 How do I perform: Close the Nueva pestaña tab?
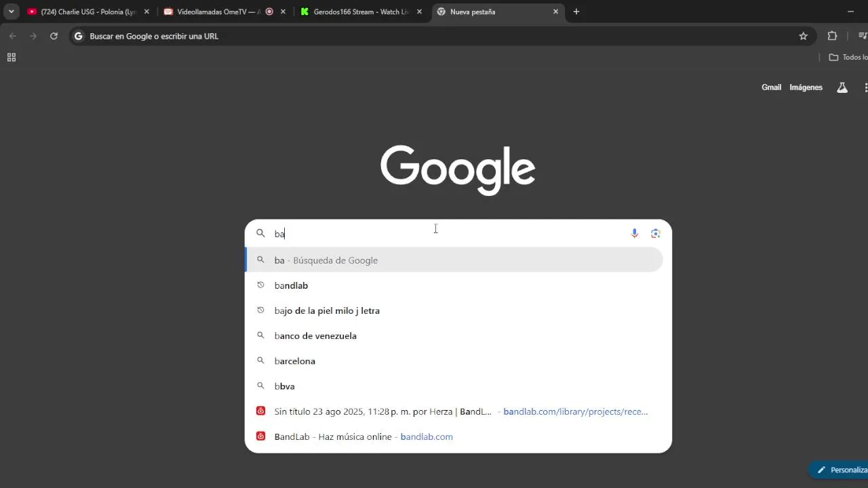pyautogui.click(x=555, y=12)
